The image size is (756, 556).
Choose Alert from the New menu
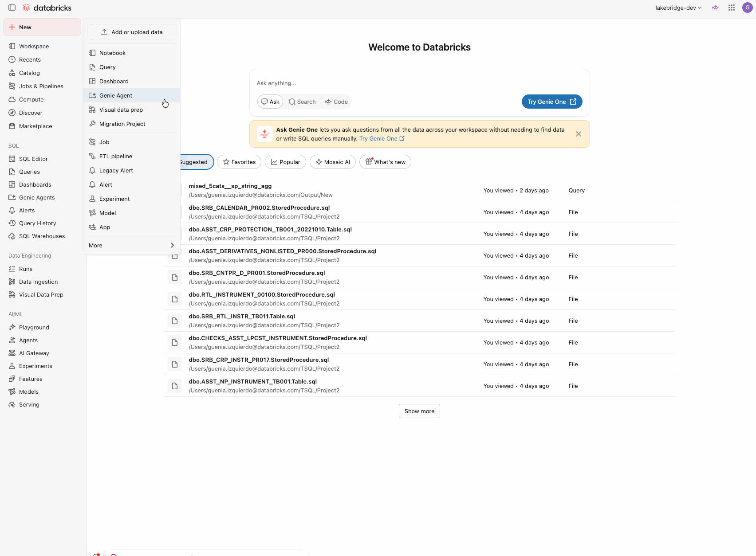tap(132, 184)
